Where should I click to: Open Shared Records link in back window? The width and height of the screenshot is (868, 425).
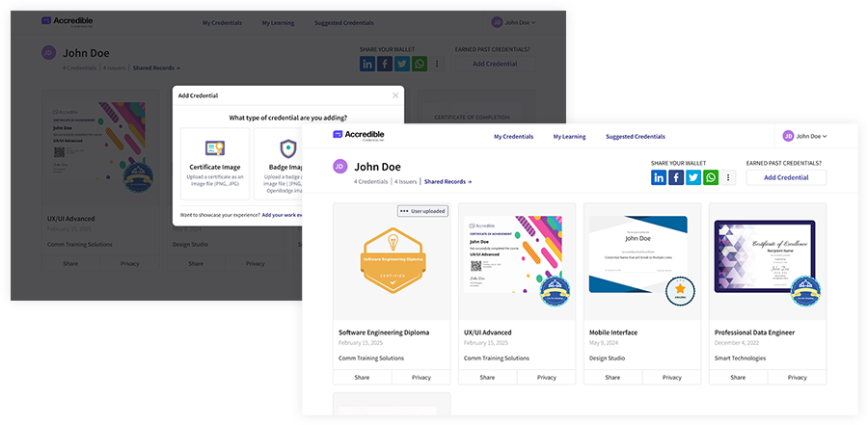pyautogui.click(x=156, y=68)
